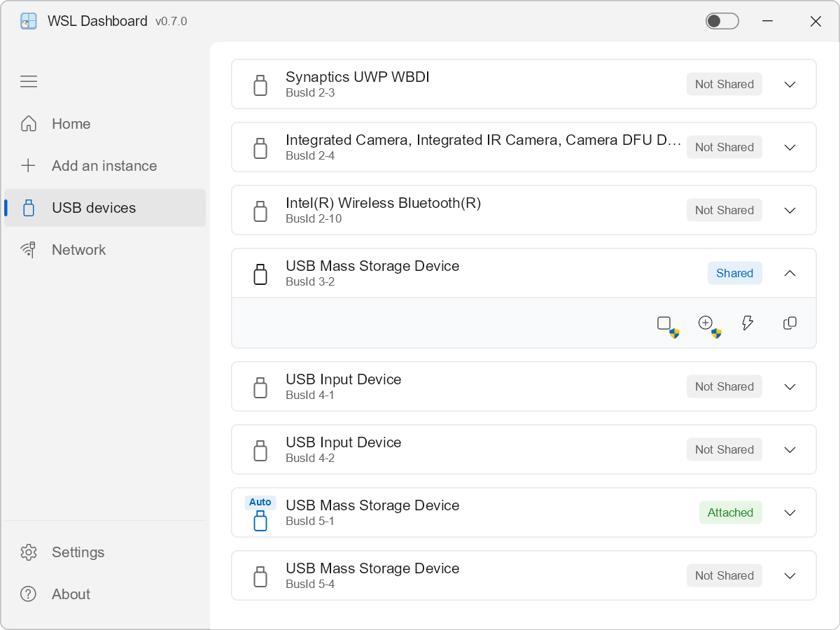Go to the Home page
The image size is (840, 630).
click(x=71, y=124)
